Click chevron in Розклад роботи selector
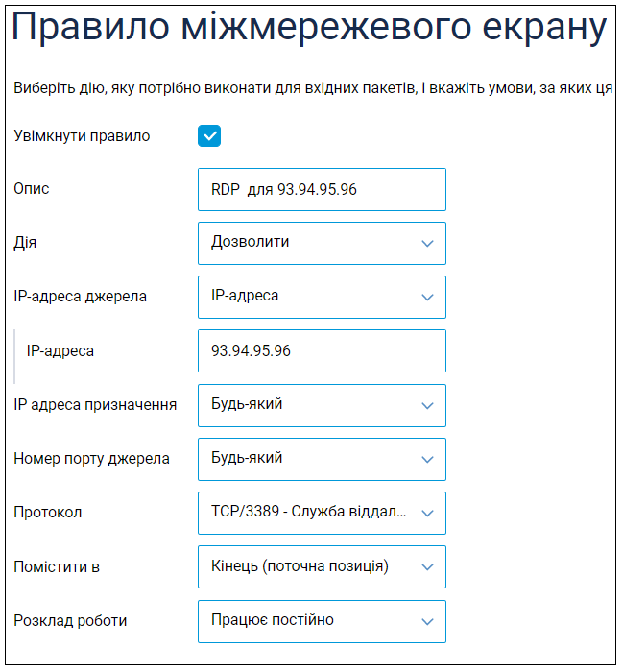623x672 pixels. 427,621
